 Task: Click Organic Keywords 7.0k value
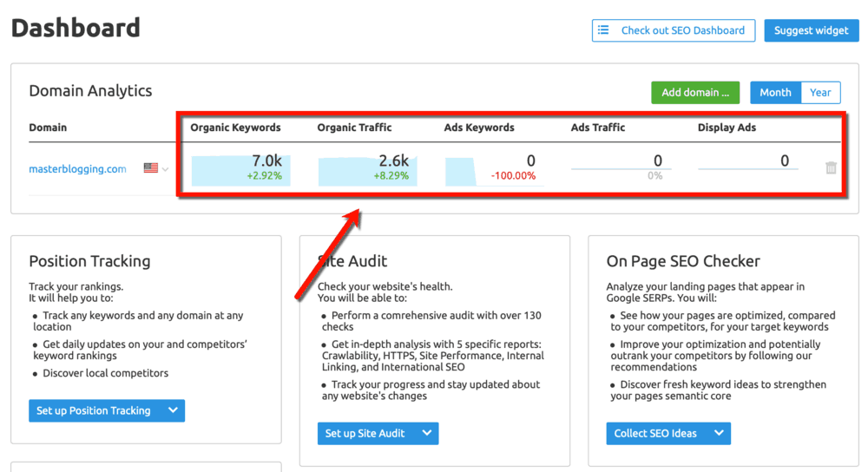click(266, 161)
